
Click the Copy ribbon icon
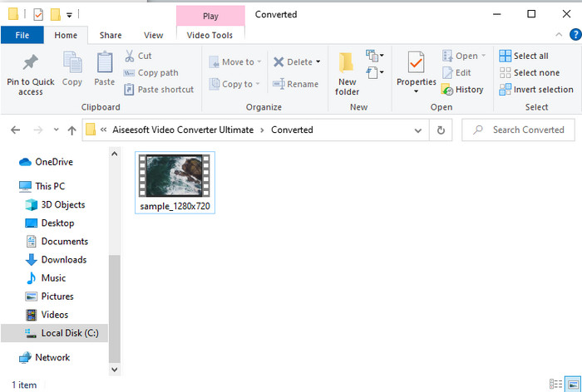click(72, 62)
